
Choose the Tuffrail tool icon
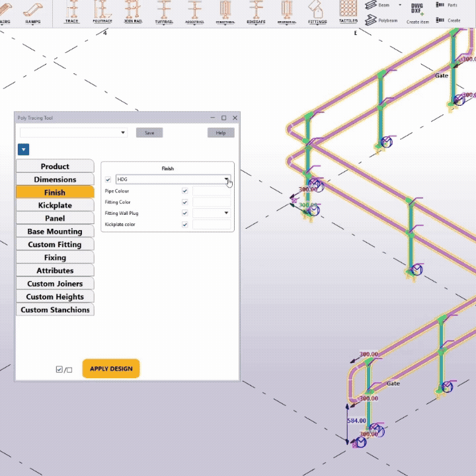pyautogui.click(x=164, y=11)
